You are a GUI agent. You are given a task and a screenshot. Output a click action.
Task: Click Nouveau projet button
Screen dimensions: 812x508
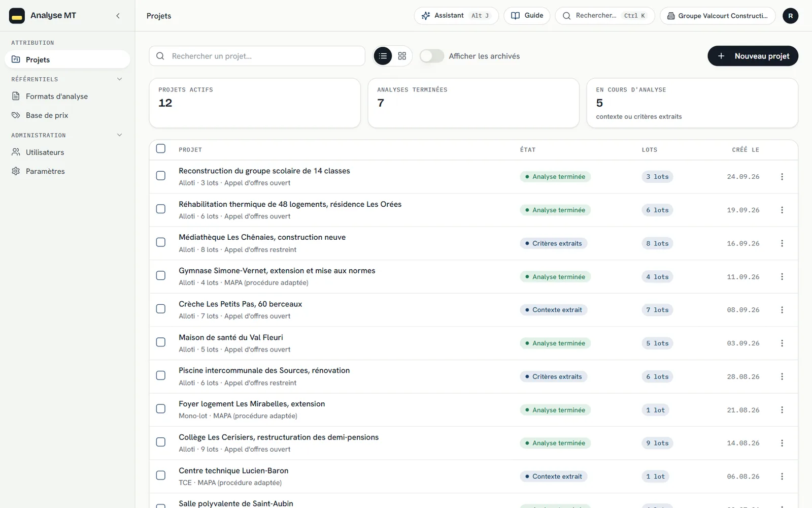pyautogui.click(x=753, y=56)
